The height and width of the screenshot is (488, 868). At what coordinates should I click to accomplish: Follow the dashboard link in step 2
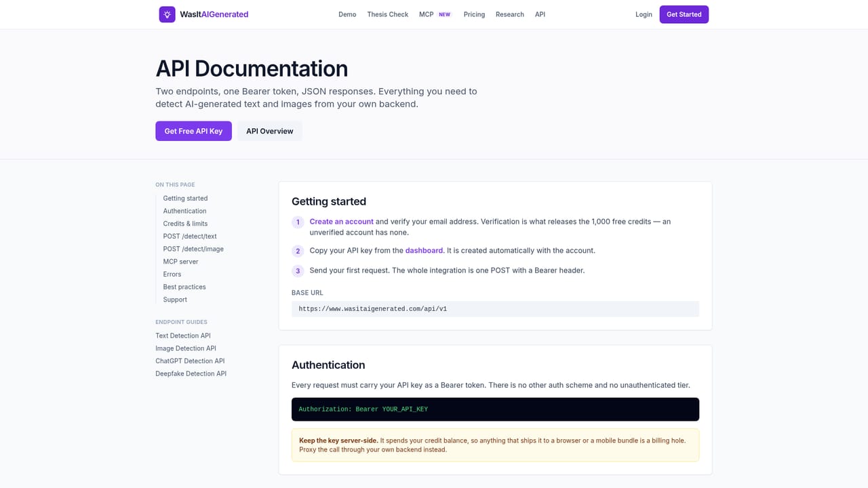pyautogui.click(x=425, y=251)
